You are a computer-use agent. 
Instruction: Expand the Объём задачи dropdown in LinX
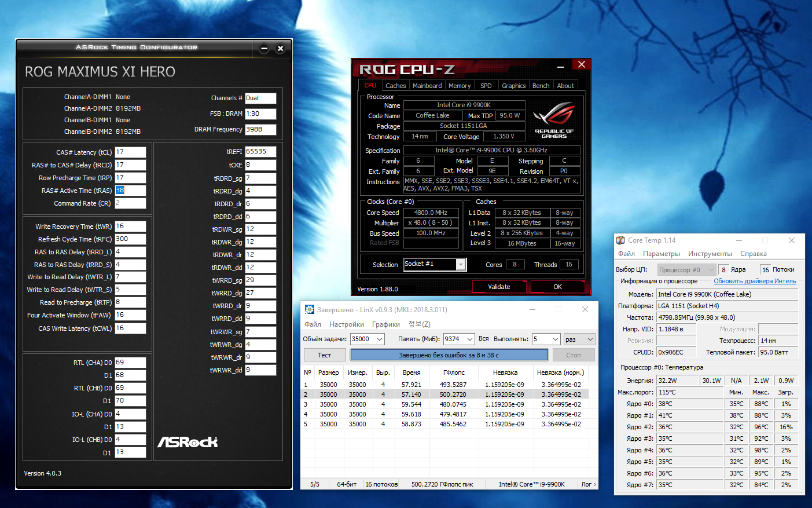click(380, 339)
